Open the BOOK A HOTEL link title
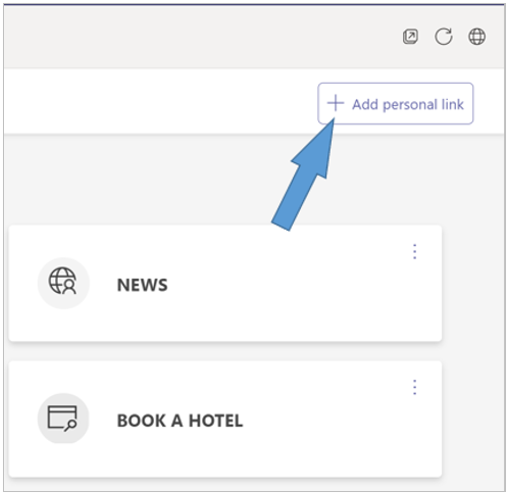The image size is (509, 496). point(180,421)
